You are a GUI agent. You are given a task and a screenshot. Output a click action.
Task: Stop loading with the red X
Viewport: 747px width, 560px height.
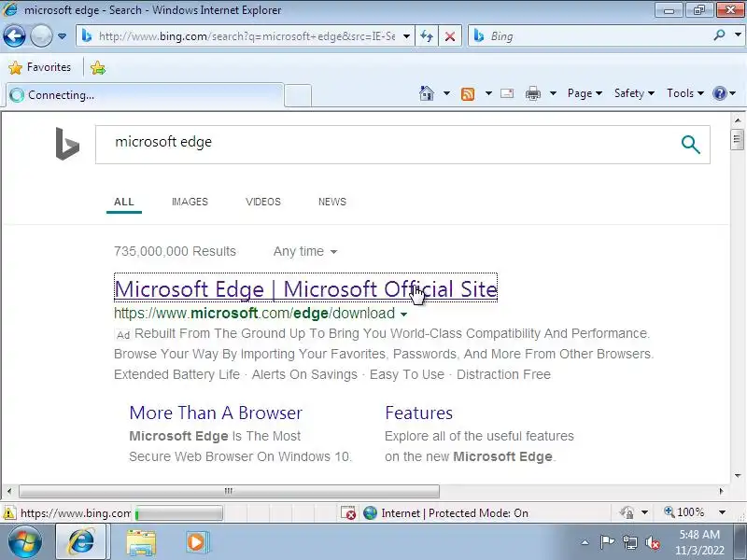450,36
